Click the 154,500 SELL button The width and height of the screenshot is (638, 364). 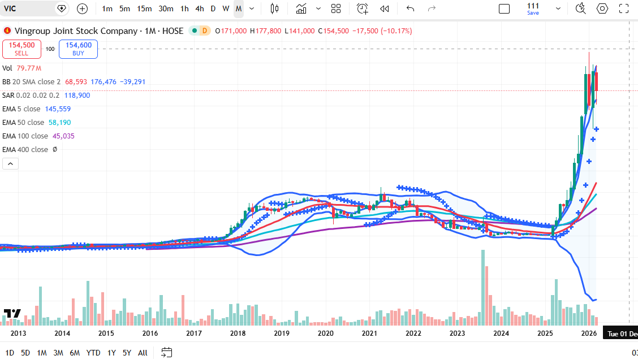pos(21,49)
